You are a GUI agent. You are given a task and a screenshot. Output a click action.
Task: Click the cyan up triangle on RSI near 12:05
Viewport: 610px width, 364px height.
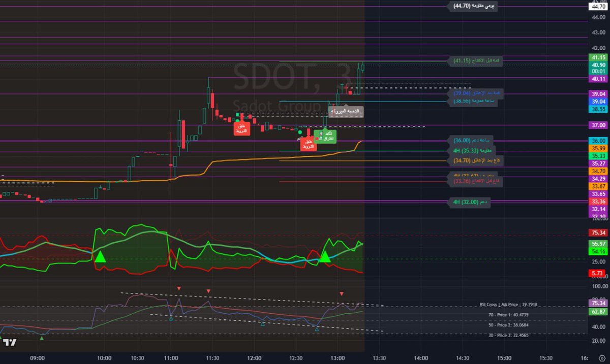pos(263,323)
